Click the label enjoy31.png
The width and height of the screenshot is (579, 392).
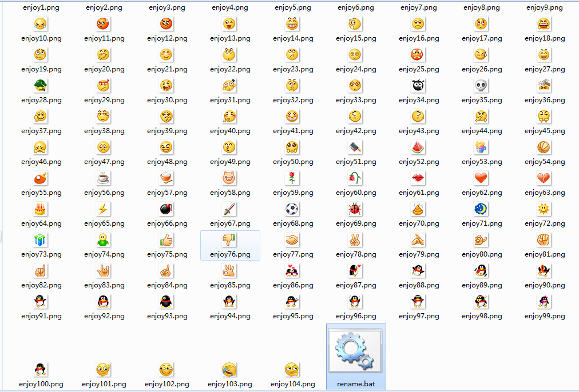230,101
